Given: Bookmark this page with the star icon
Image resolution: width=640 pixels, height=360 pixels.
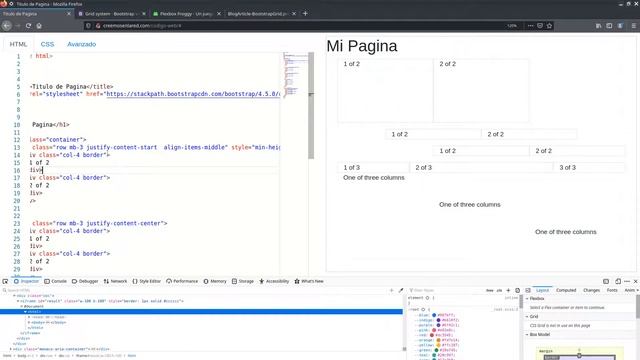Looking at the screenshot, I should (x=549, y=26).
